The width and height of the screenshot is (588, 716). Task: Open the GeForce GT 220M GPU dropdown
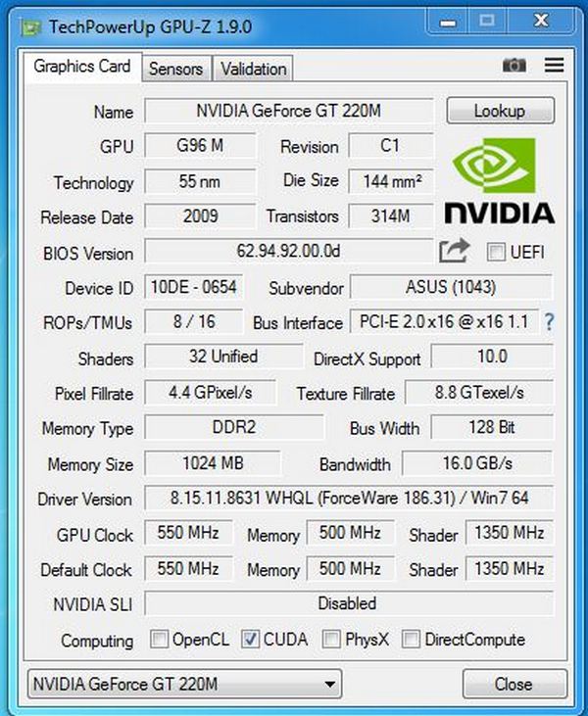pos(184,684)
